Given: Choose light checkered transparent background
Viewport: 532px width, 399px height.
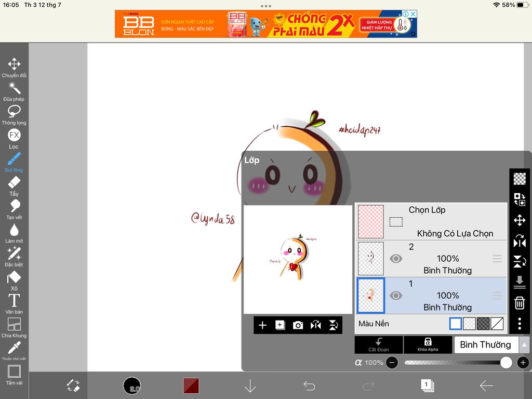Looking at the screenshot, I should (x=469, y=324).
